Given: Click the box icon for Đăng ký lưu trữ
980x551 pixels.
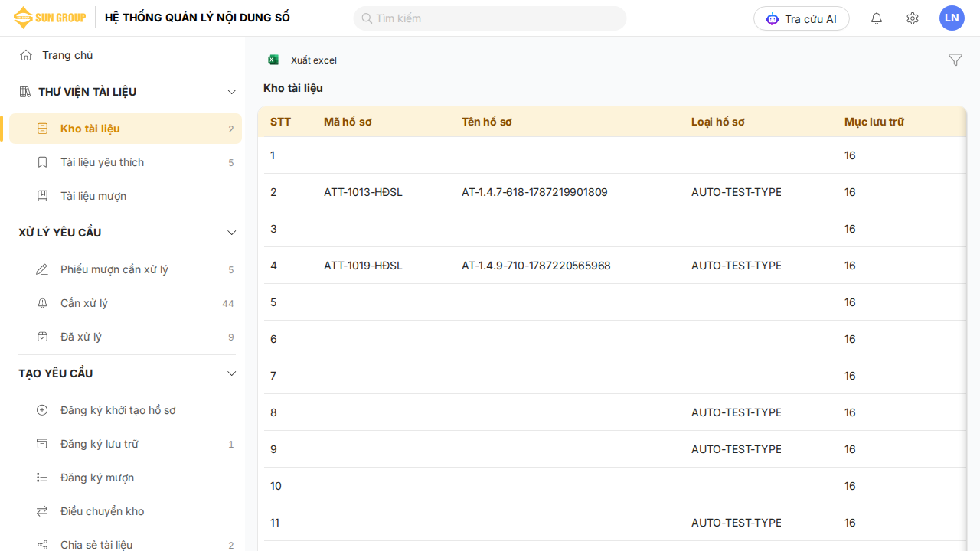Looking at the screenshot, I should 43,444.
